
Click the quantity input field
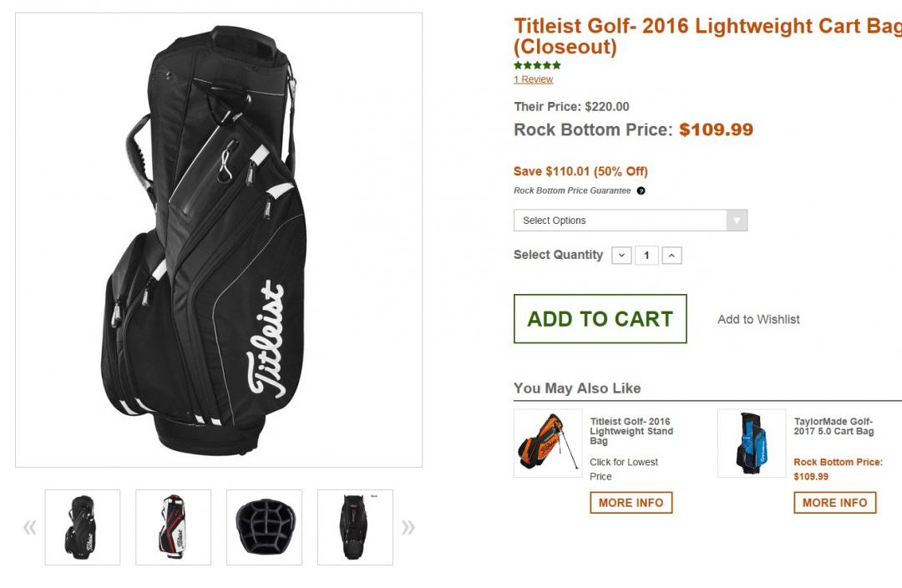tap(646, 256)
